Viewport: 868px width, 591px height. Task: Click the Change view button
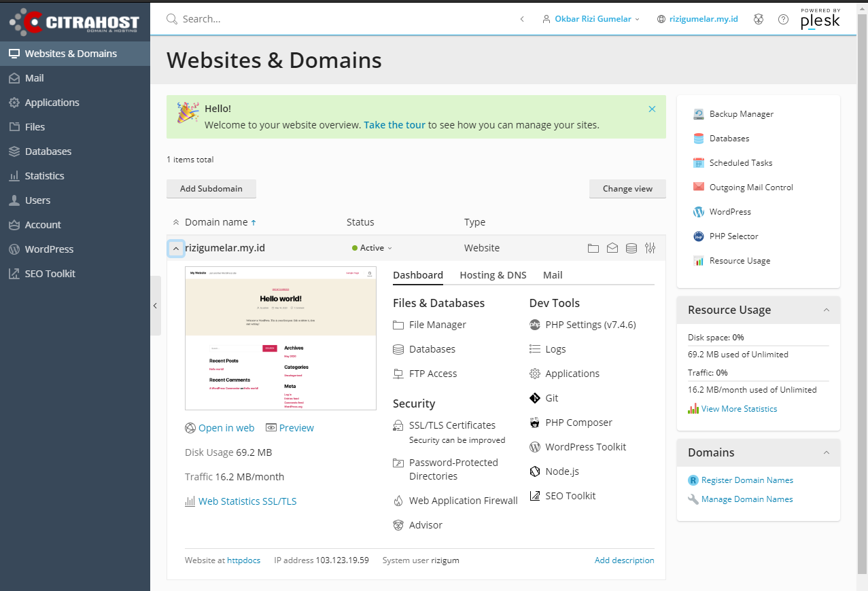[x=627, y=189]
